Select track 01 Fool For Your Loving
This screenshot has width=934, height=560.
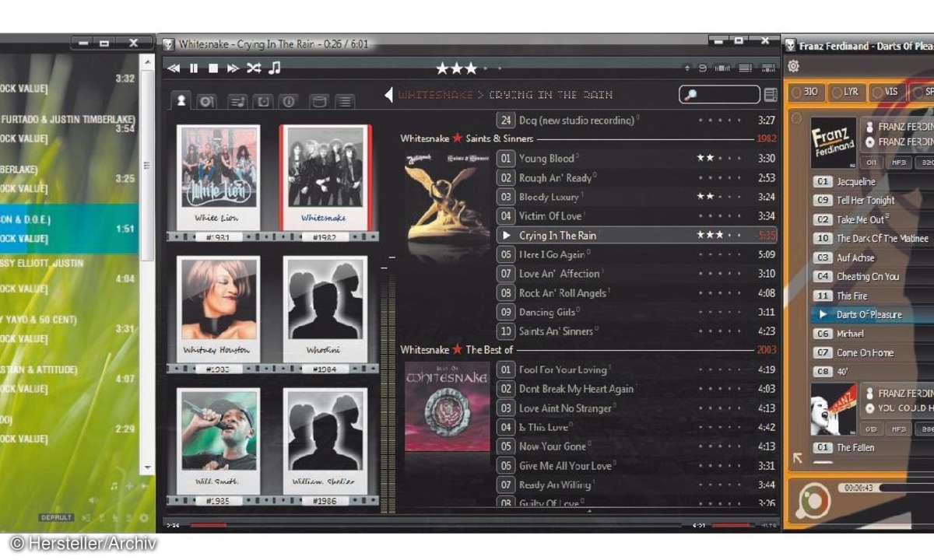pos(636,370)
